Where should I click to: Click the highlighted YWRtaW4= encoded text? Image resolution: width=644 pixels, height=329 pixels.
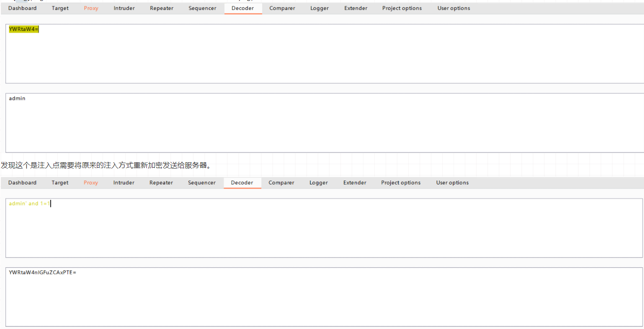tap(24, 29)
